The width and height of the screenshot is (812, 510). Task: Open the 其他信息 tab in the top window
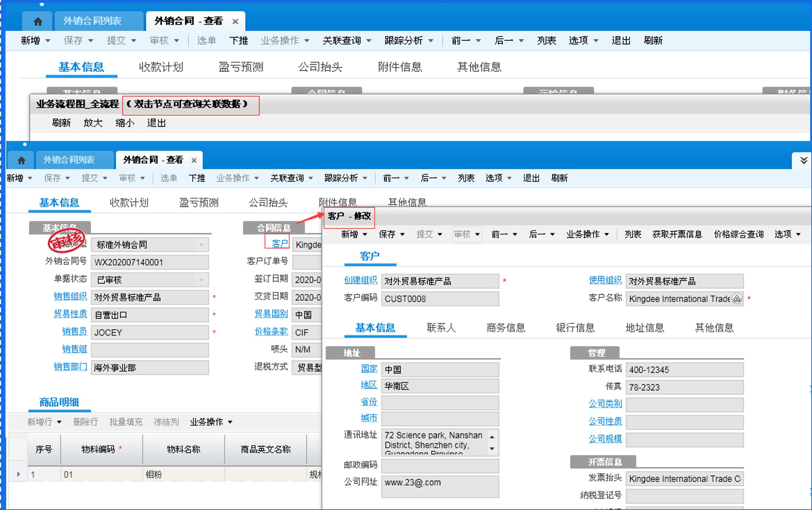(479, 67)
